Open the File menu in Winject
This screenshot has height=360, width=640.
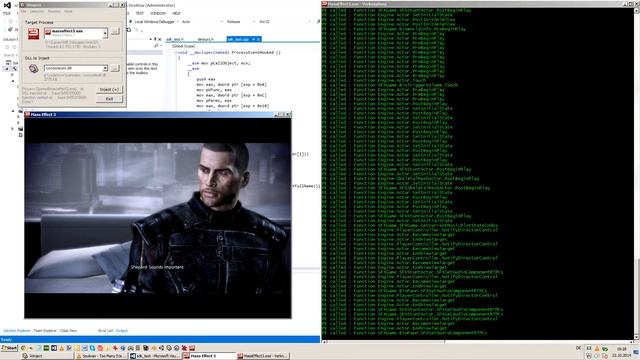tap(23, 11)
